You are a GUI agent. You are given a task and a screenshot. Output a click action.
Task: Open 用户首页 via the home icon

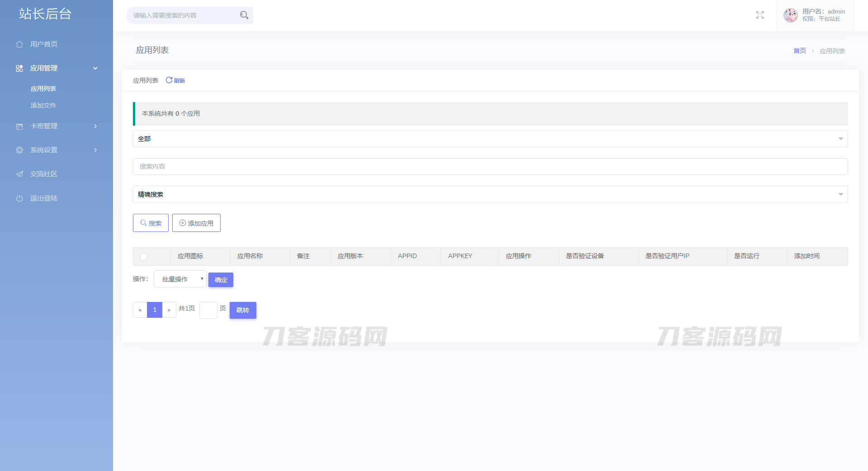tap(19, 44)
